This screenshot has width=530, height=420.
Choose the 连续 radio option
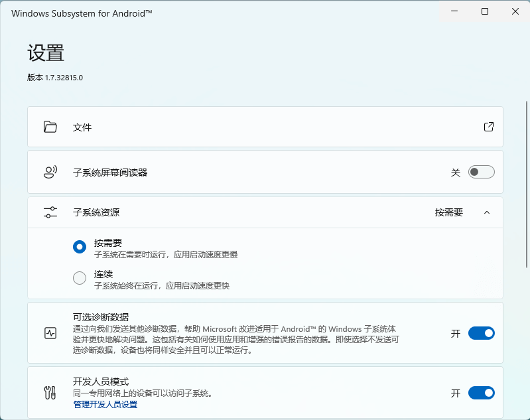80,279
